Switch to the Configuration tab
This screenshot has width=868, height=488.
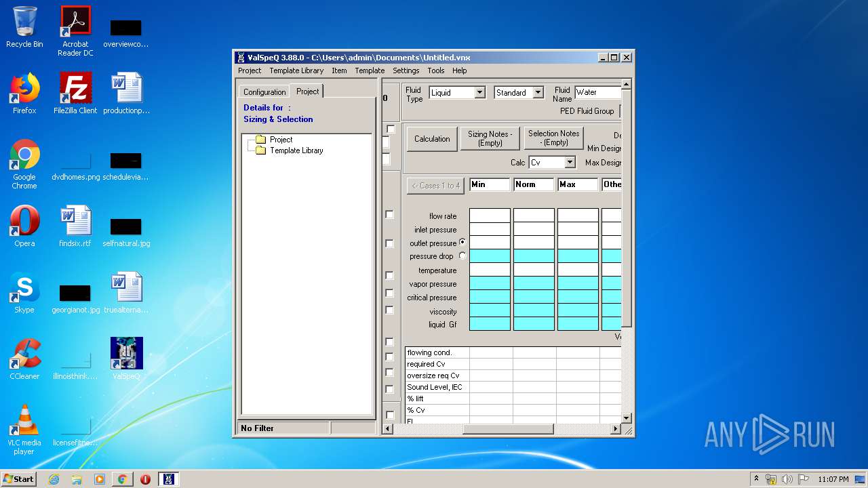coord(264,92)
